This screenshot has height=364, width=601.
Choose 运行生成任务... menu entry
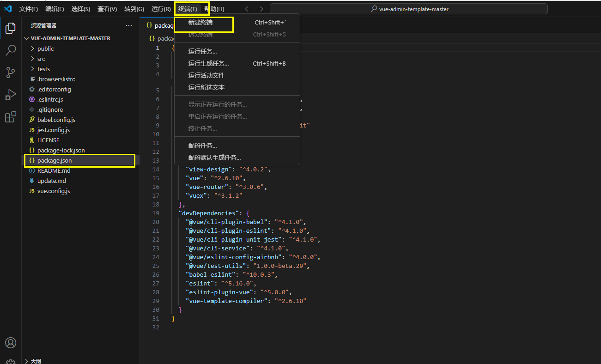[x=237, y=63]
